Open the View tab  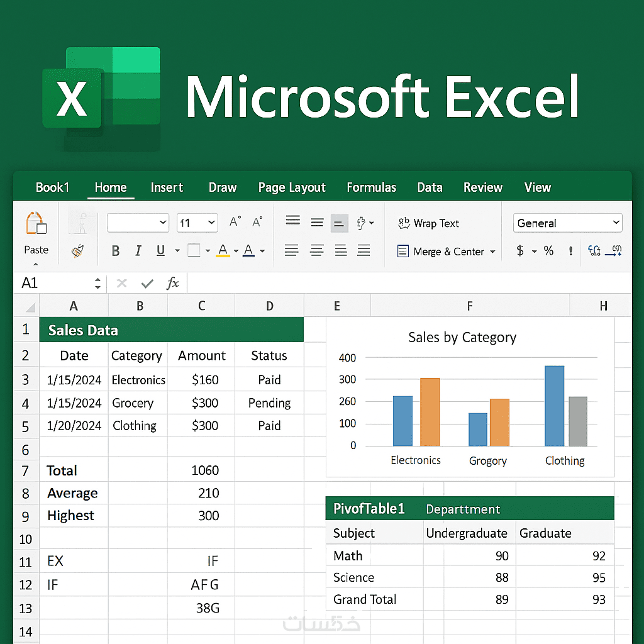538,187
